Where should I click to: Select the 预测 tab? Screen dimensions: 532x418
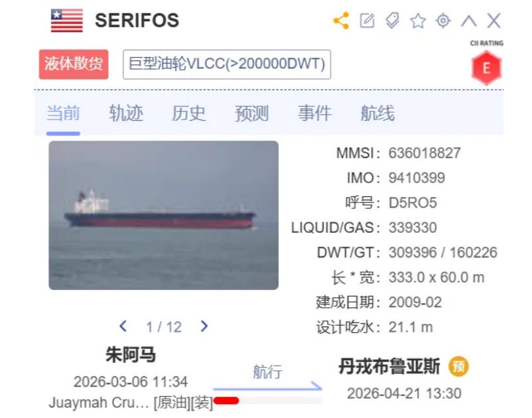[x=251, y=113]
